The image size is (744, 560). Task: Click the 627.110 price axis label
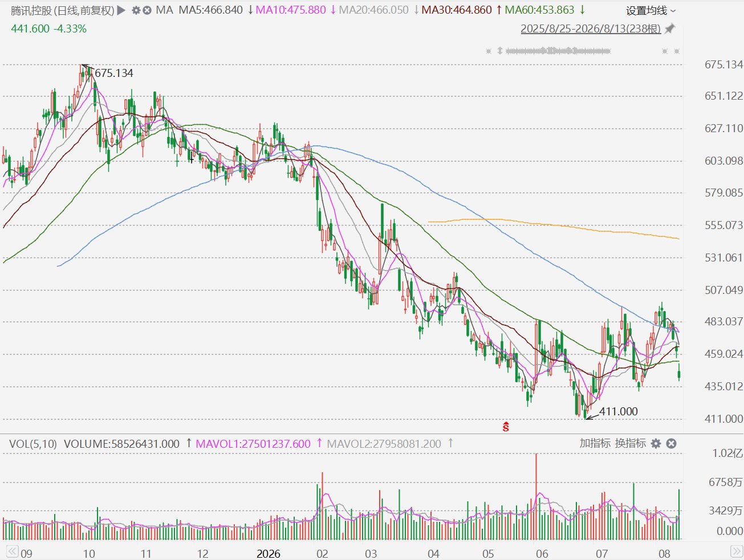click(x=723, y=128)
